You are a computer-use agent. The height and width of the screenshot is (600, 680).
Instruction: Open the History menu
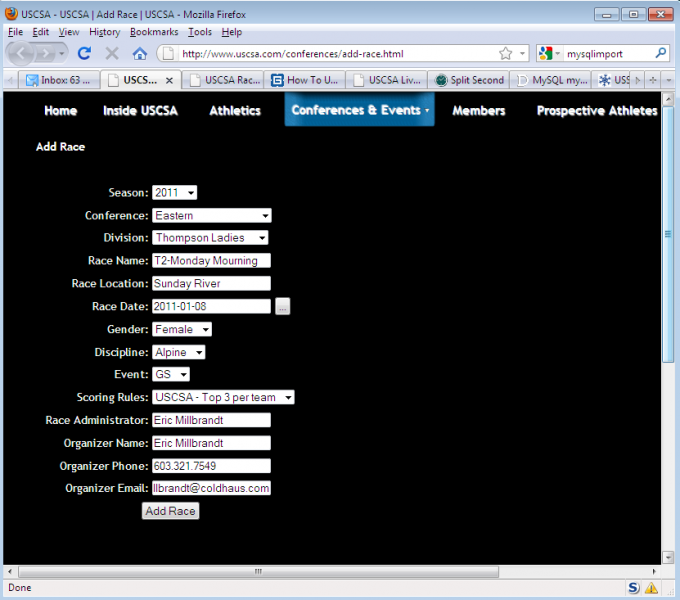[105, 32]
